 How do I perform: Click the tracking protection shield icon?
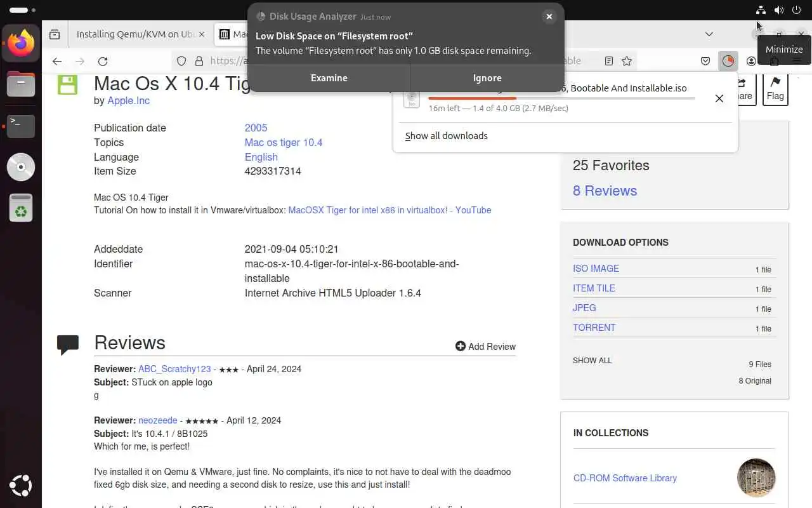click(181, 61)
